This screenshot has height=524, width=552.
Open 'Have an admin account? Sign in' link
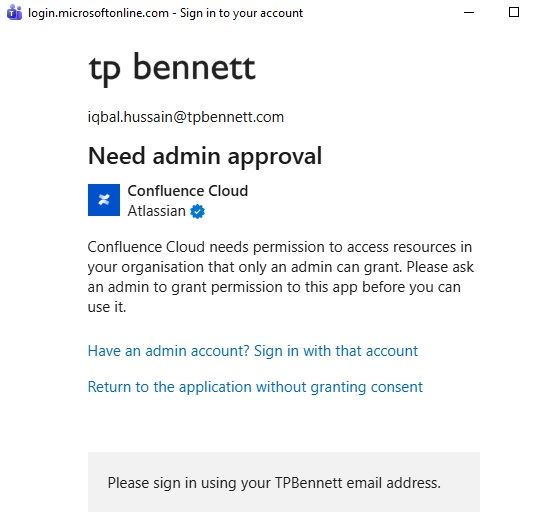tap(253, 351)
